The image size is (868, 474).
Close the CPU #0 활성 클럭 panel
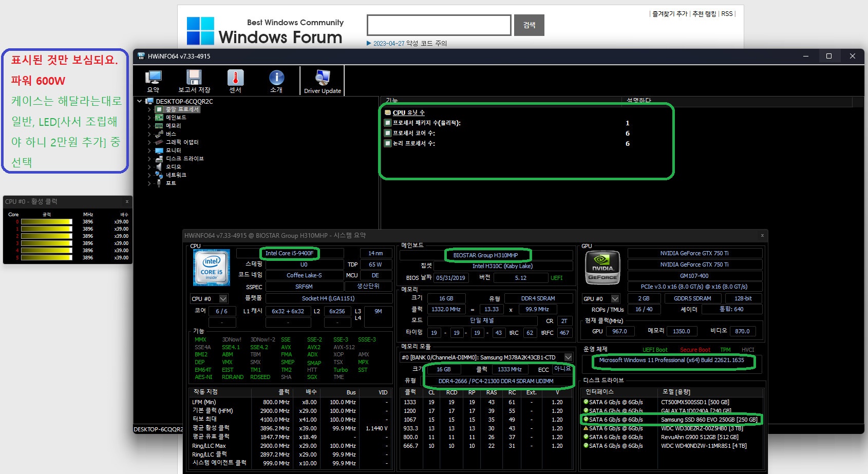[127, 202]
